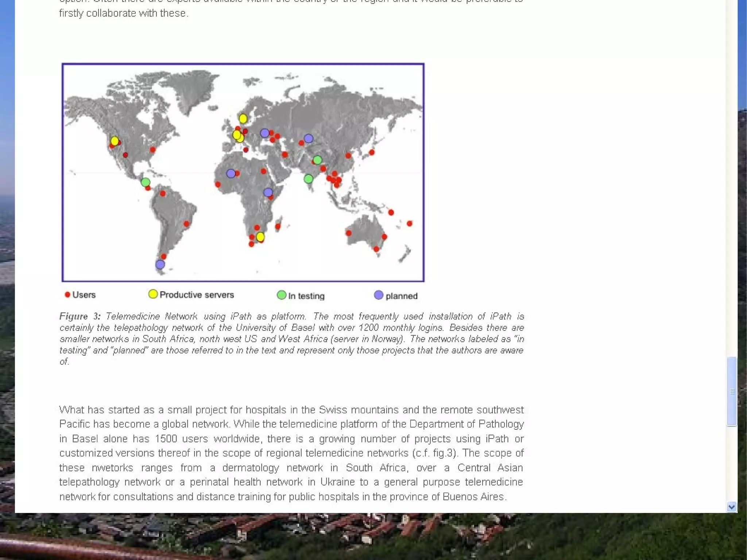Click the yellow server marker in northwest US

(115, 141)
